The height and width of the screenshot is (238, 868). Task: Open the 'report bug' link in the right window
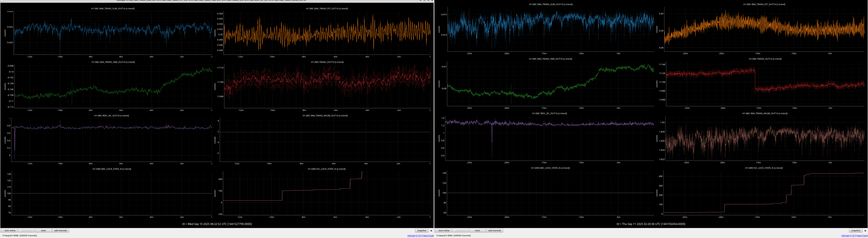(x=862, y=236)
